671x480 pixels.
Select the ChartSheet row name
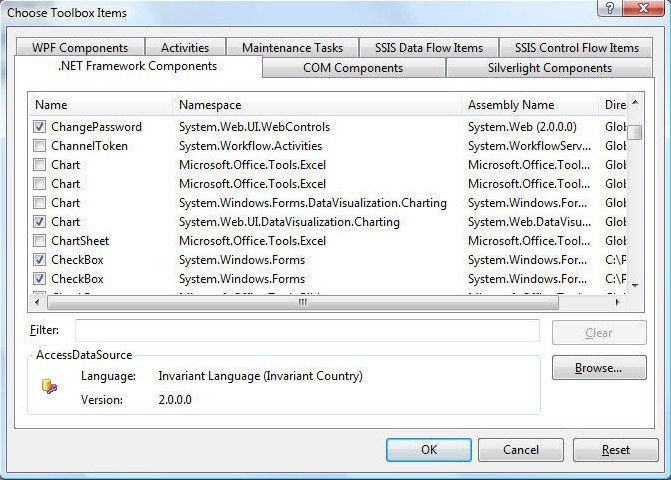click(x=80, y=241)
